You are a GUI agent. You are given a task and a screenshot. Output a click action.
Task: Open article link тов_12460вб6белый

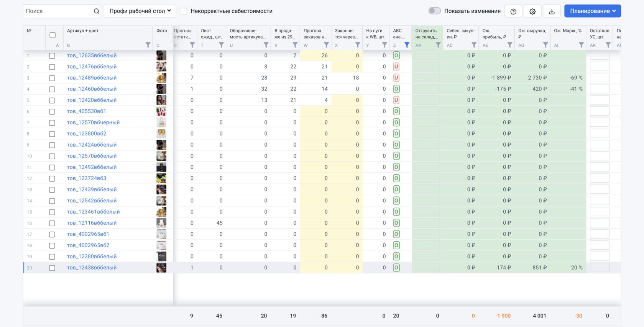pyautogui.click(x=92, y=89)
